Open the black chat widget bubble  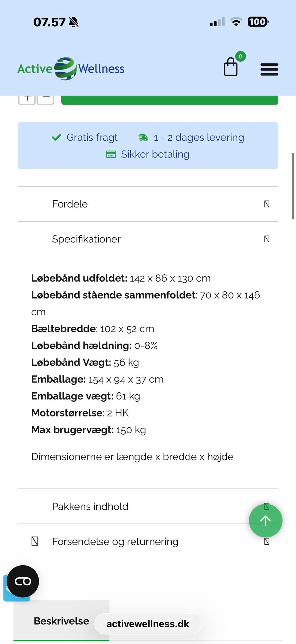[23, 581]
